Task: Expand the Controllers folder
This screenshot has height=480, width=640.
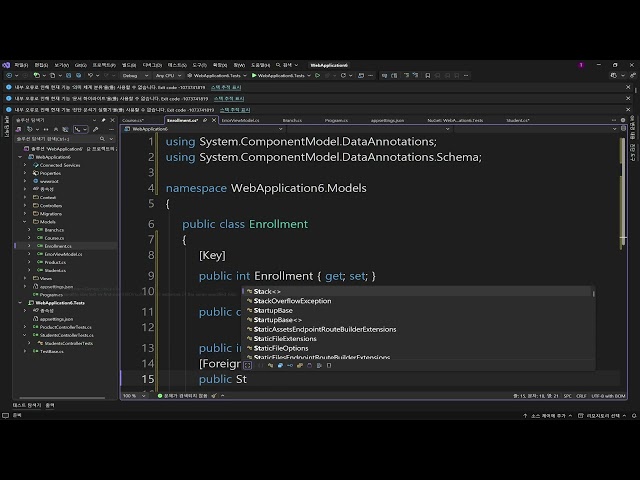Action: click(25, 205)
